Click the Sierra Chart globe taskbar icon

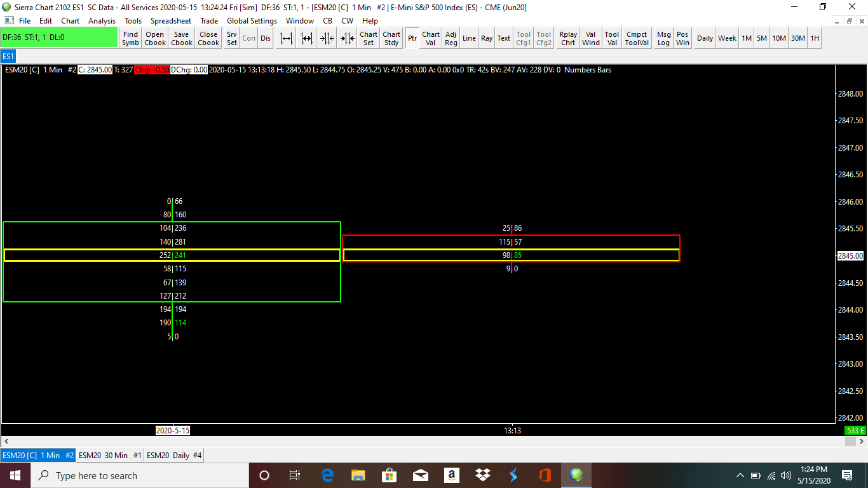[576, 475]
